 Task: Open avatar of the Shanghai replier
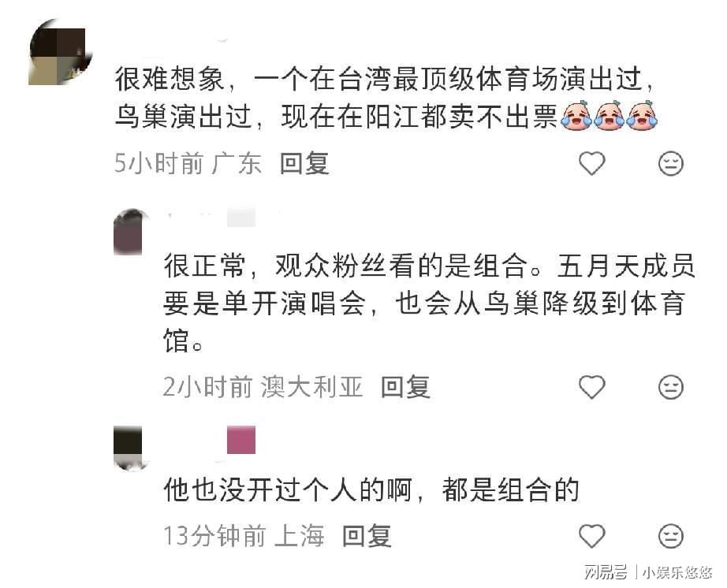(129, 448)
